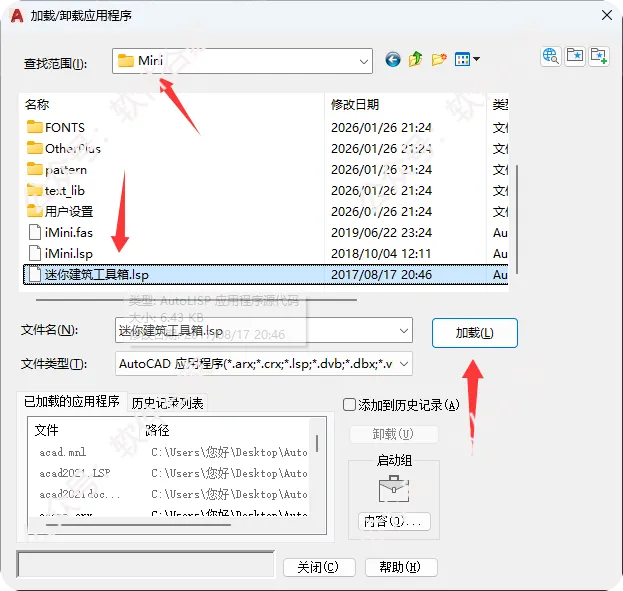
Task: Click the file list horizontal scrollbar
Action: pyautogui.click(x=196, y=300)
